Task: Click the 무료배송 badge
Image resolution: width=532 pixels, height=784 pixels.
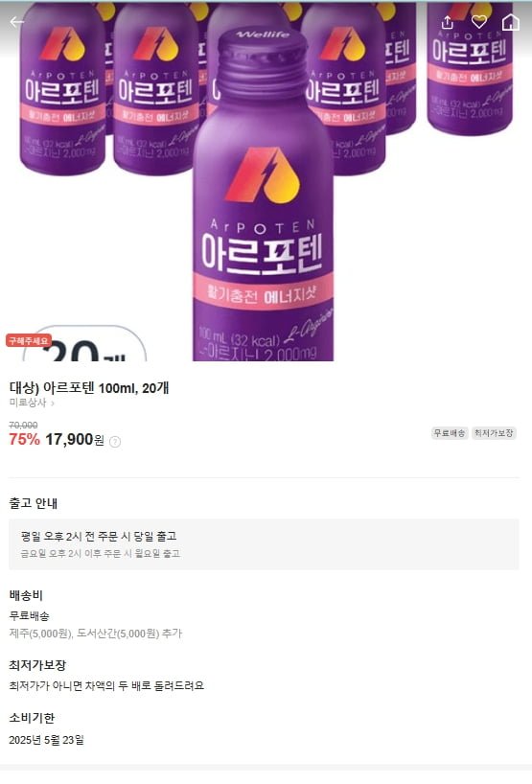Action: point(449,433)
